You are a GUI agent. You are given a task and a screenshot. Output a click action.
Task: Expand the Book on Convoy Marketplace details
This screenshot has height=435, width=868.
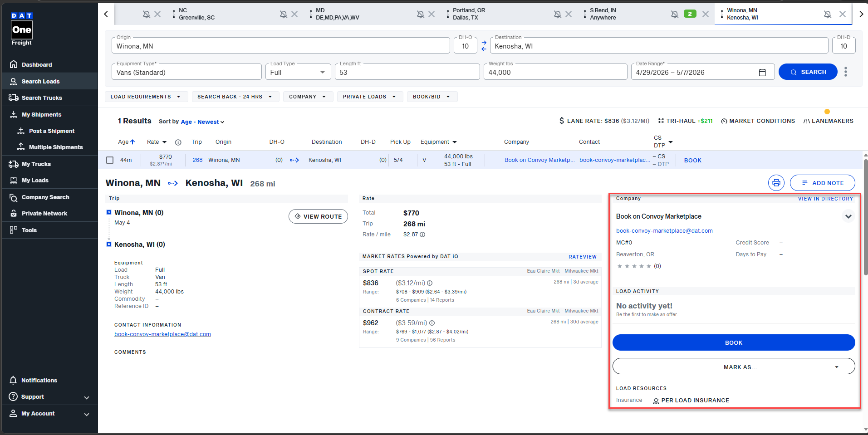848,216
